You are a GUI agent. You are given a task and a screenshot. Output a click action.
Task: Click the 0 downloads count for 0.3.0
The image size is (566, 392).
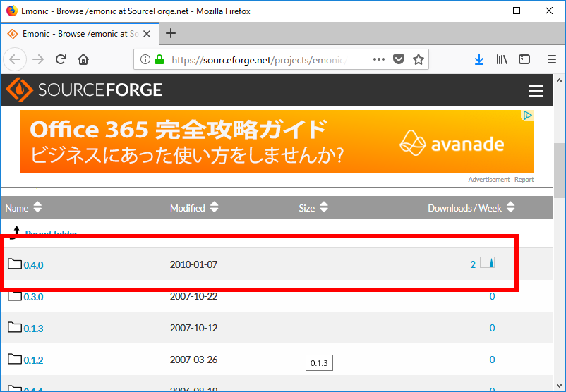[492, 296]
